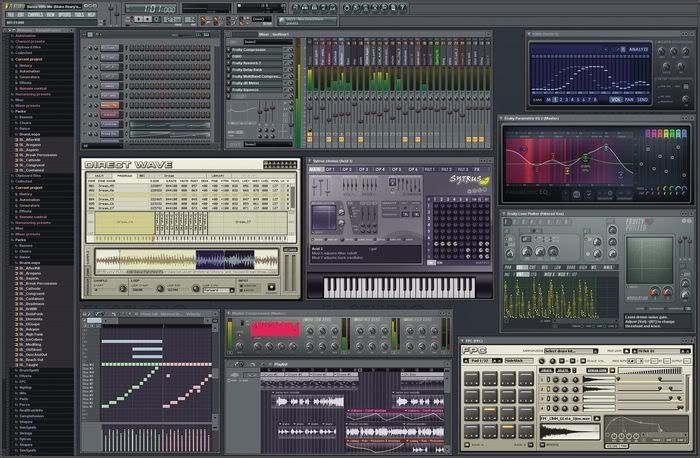Click the Direct Wave title logo
The image size is (700, 458).
tap(129, 165)
